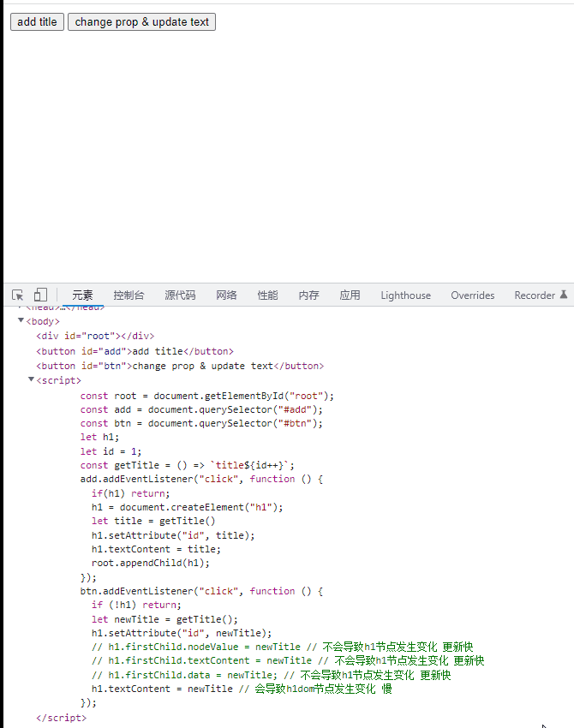Click the Recorder flask icon
This screenshot has height=728, width=574.
pos(564,295)
